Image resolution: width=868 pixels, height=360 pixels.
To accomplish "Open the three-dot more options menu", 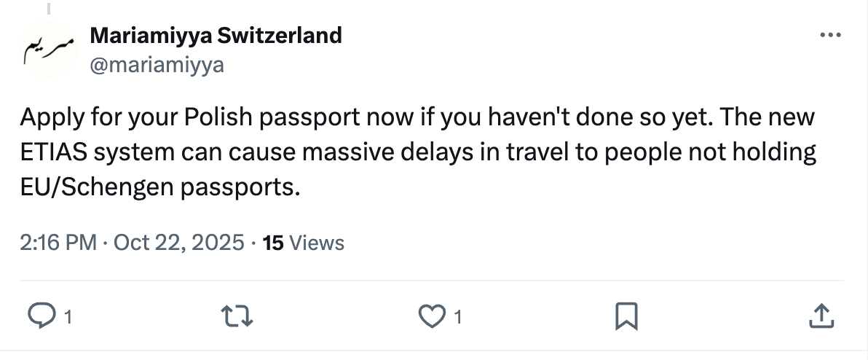I will (830, 35).
